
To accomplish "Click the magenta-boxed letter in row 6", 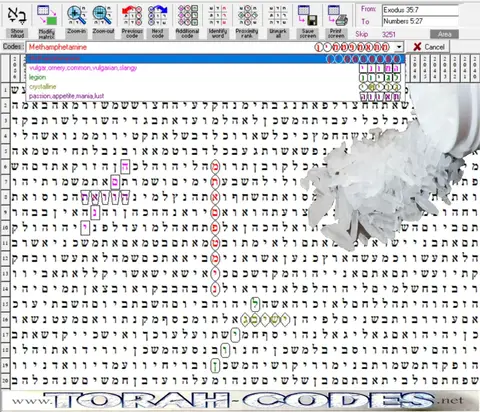I will (x=125, y=166).
